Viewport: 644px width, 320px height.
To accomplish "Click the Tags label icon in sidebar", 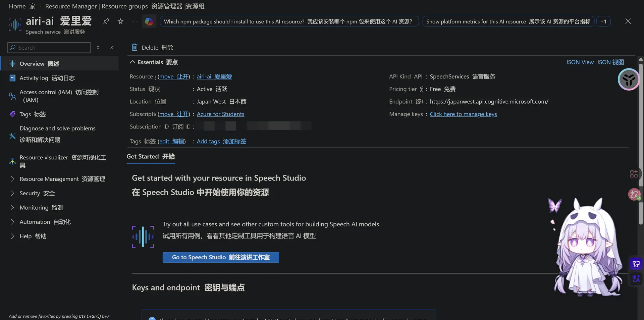I will click(x=12, y=114).
